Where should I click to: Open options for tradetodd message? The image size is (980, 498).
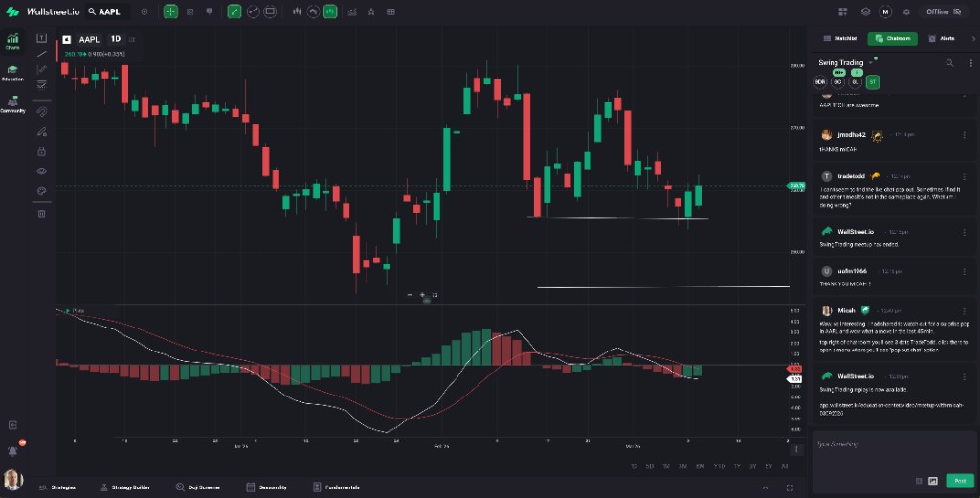click(x=965, y=176)
